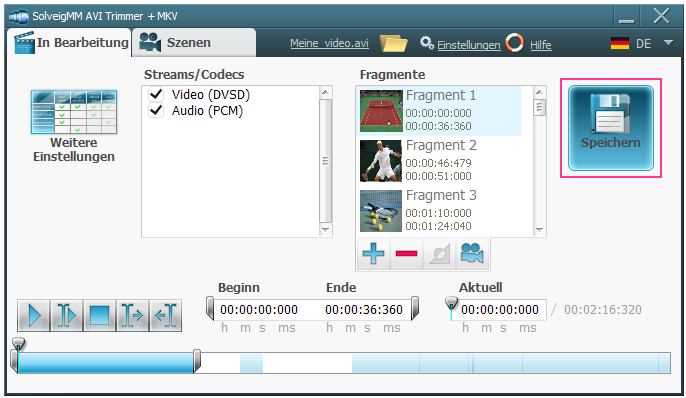Viewport: 686px width, 398px height.
Task: Open the folder icon to browse files
Action: coord(393,43)
